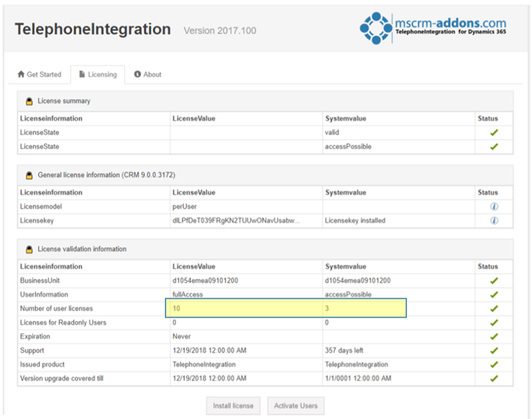
Task: Click checkmark for Version upgrade covered till
Action: tap(494, 379)
